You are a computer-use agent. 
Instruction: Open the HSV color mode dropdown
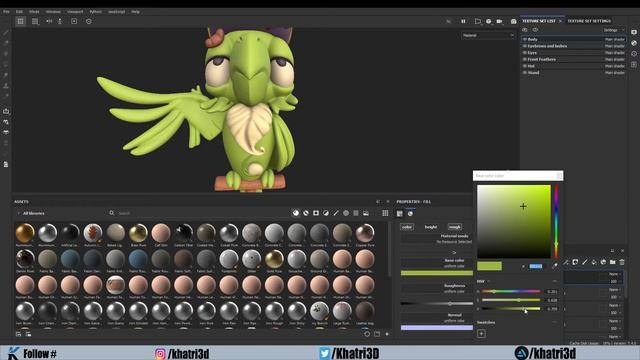[x=483, y=281]
